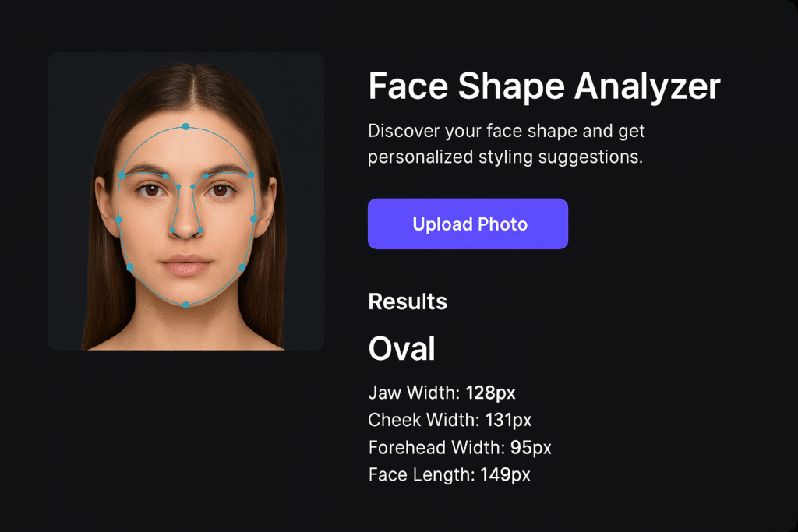Click the Face Shape Analyzer title
This screenshot has height=532, width=798.
(x=544, y=86)
